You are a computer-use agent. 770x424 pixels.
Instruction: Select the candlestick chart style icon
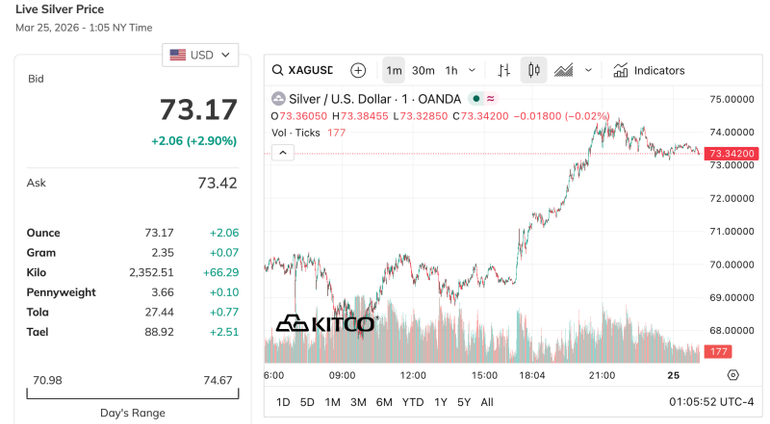[534, 70]
